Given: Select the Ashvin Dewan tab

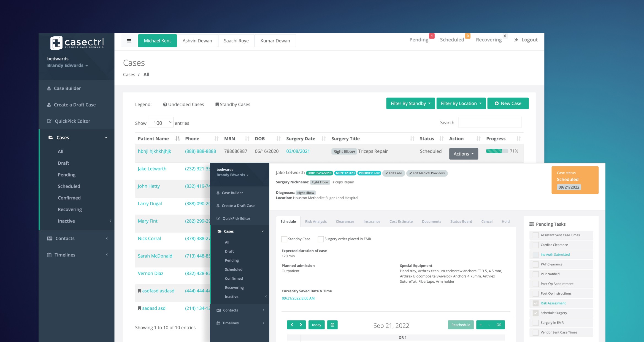Looking at the screenshot, I should [197, 41].
